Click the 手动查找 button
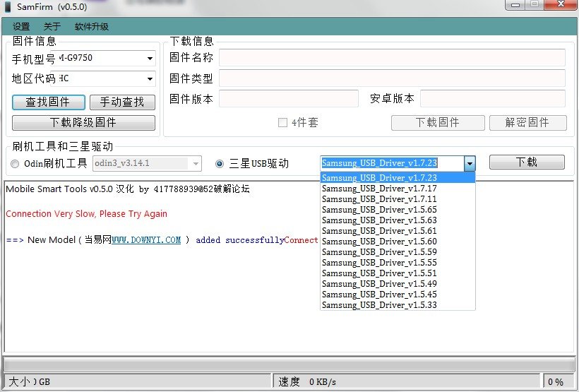The image size is (579, 392). 122,102
